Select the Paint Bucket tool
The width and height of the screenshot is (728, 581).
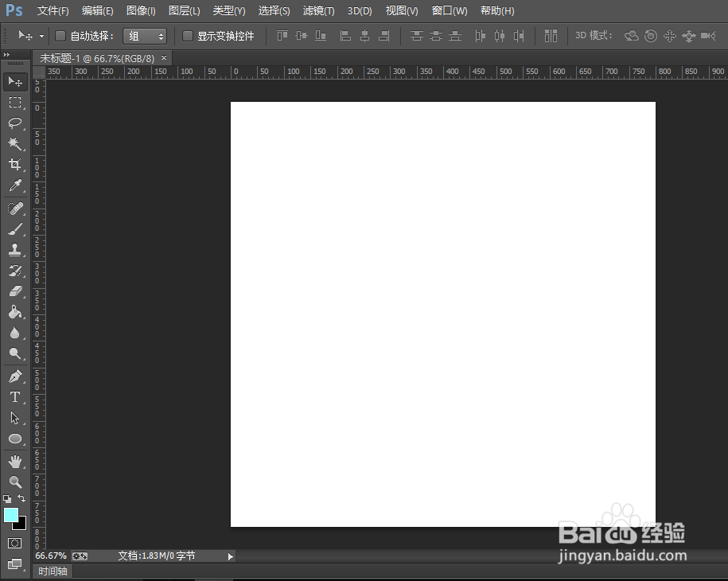click(x=15, y=312)
